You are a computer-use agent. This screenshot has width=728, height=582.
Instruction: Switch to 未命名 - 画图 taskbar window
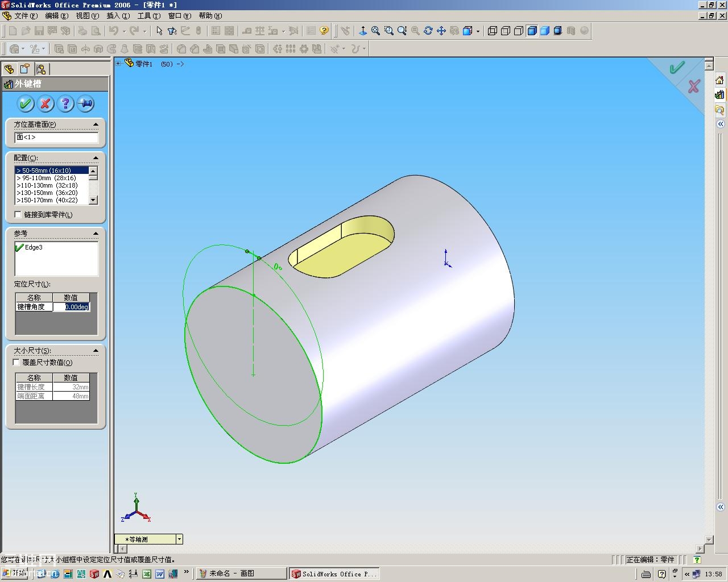tap(242, 573)
